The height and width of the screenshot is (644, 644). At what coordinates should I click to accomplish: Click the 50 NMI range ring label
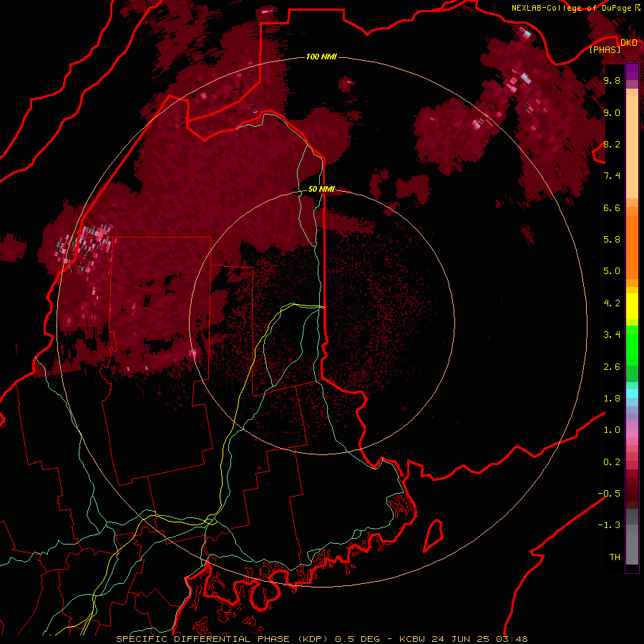click(x=321, y=189)
